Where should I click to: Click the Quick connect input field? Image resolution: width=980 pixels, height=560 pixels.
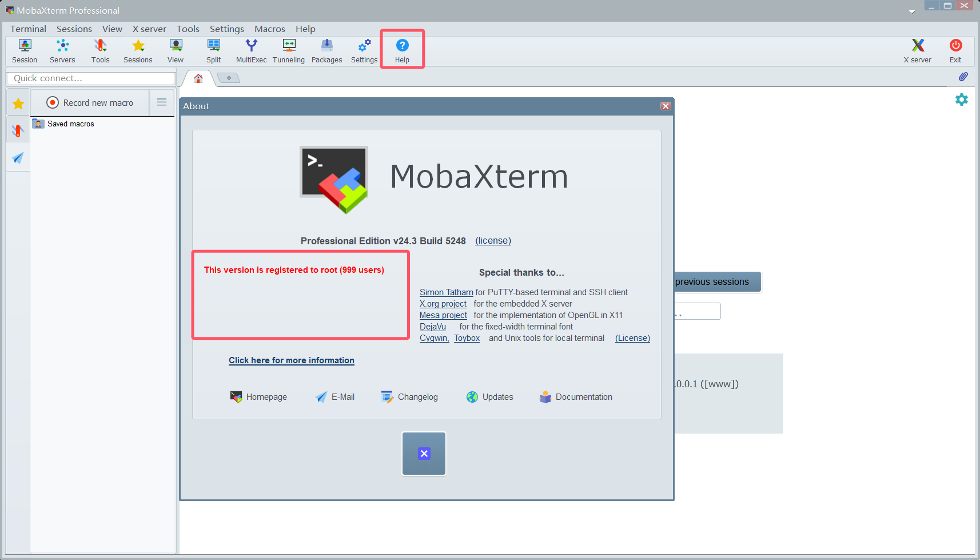[x=90, y=78]
